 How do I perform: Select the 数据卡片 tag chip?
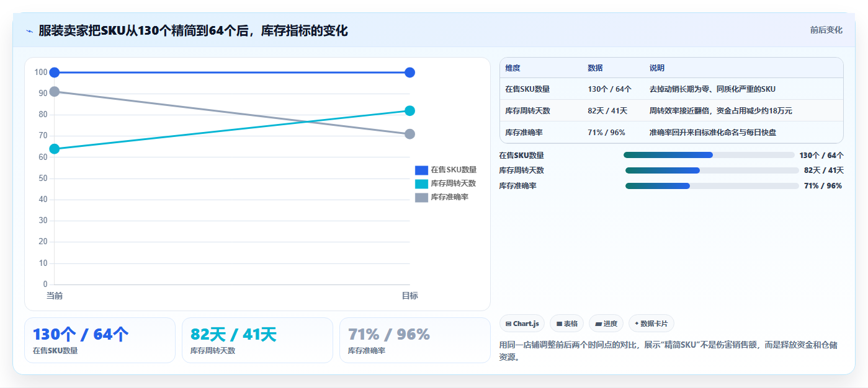coord(651,324)
